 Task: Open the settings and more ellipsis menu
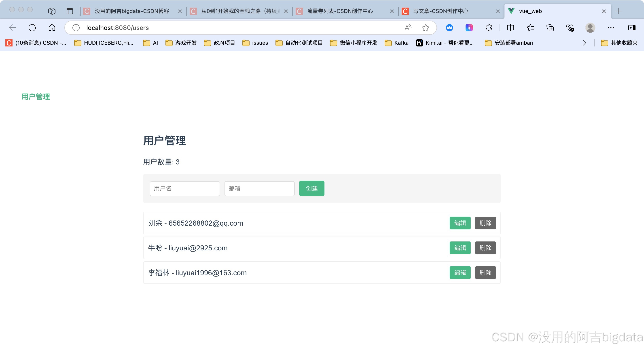tap(610, 28)
